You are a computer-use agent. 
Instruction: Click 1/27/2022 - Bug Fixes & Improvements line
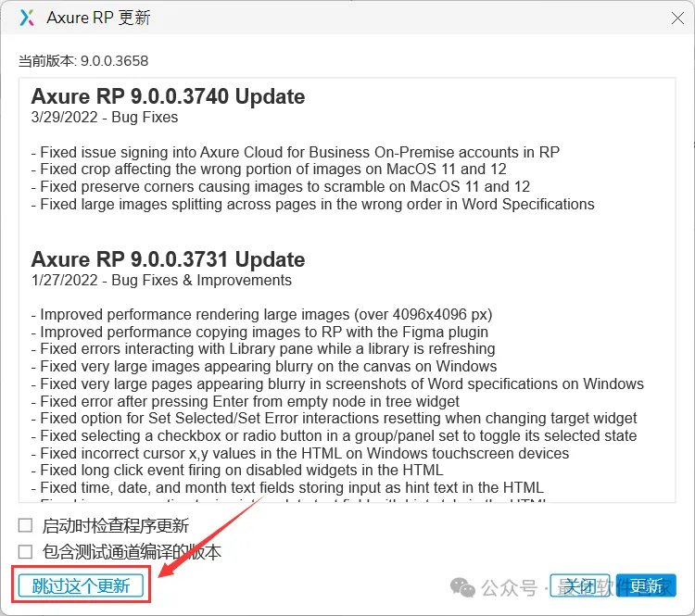pyautogui.click(x=161, y=280)
